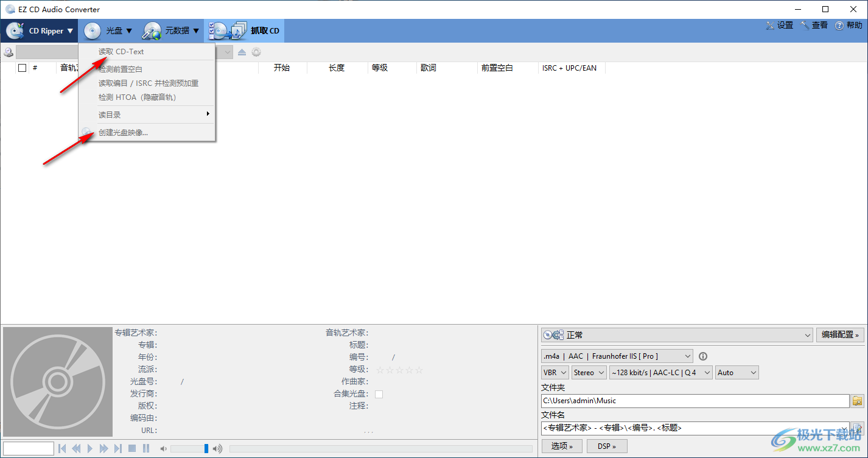Viewport: 868px width, 458px height.
Task: Click the 长度 column header
Action: (x=337, y=68)
